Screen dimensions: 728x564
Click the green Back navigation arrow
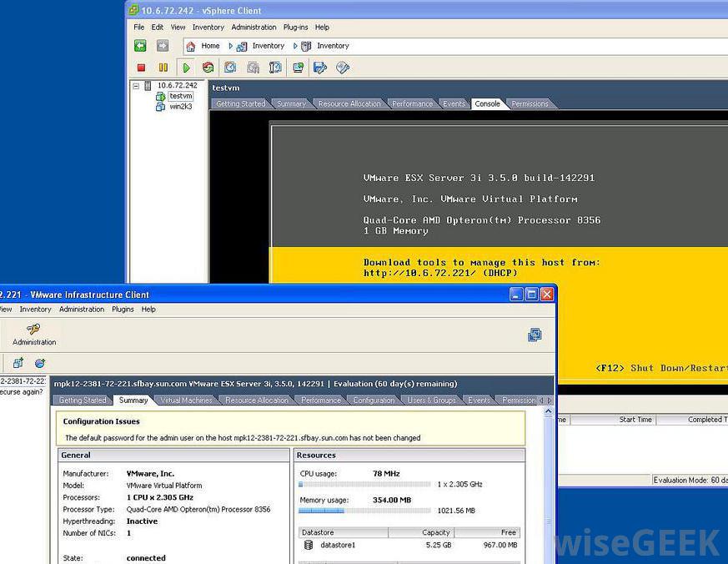pos(140,46)
